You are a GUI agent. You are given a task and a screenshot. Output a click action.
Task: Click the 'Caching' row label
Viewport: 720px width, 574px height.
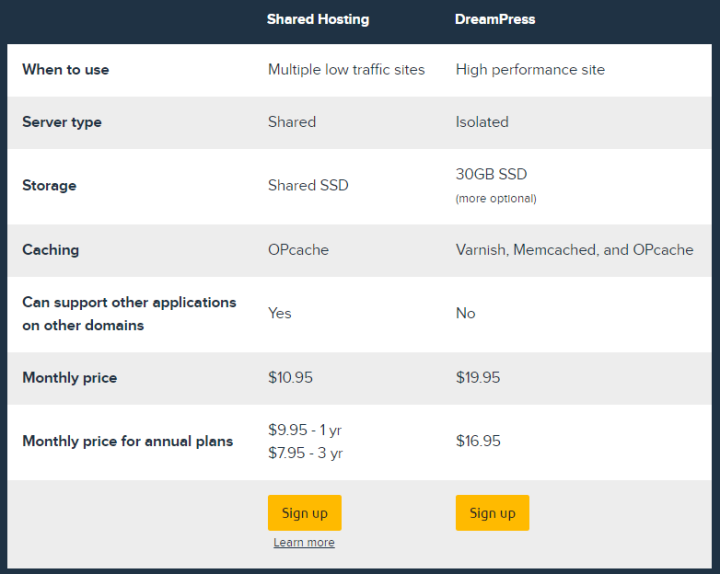coord(51,250)
